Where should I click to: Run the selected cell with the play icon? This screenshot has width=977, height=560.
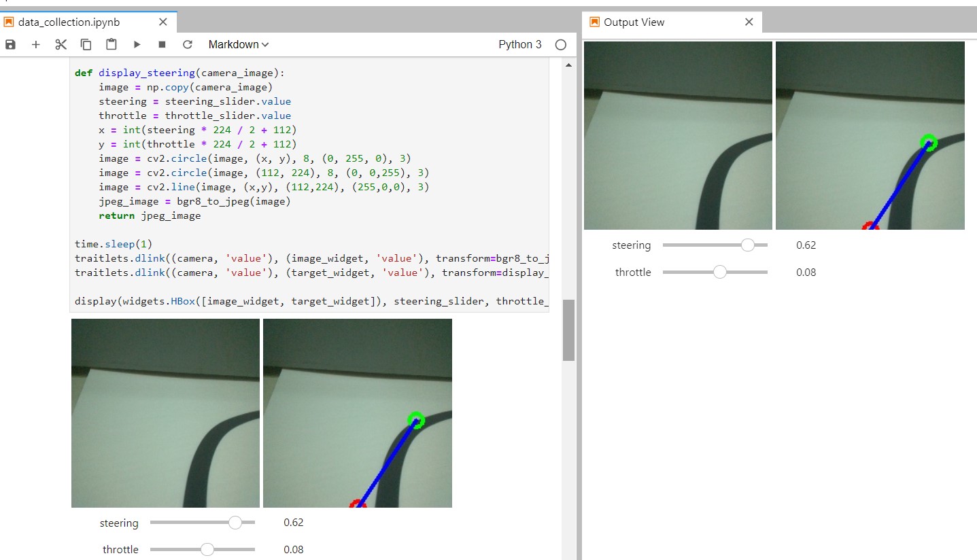137,44
